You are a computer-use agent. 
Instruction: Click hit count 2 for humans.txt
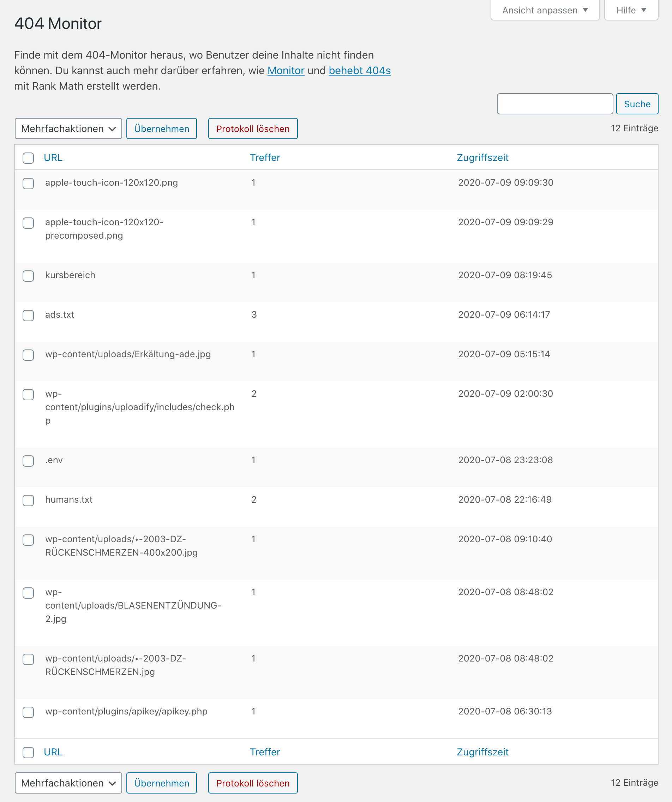254,499
